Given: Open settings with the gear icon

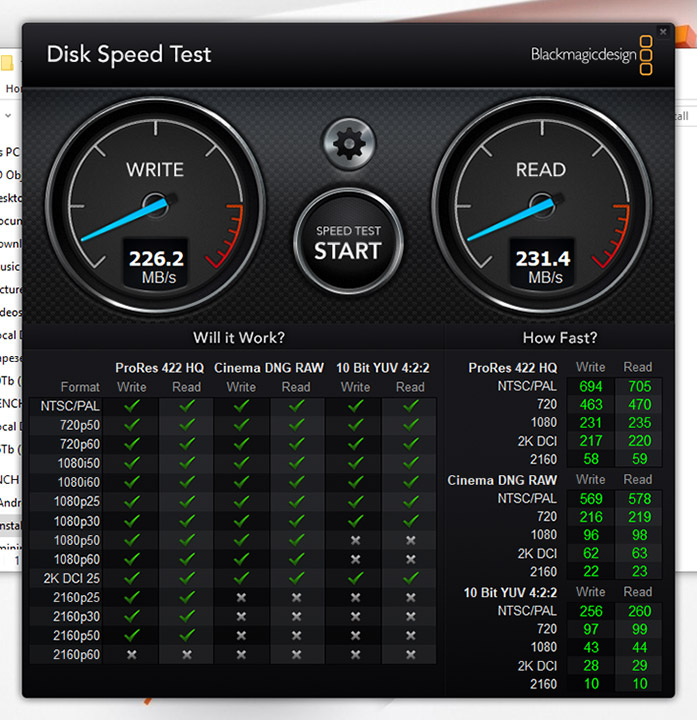Looking at the screenshot, I should (x=349, y=144).
